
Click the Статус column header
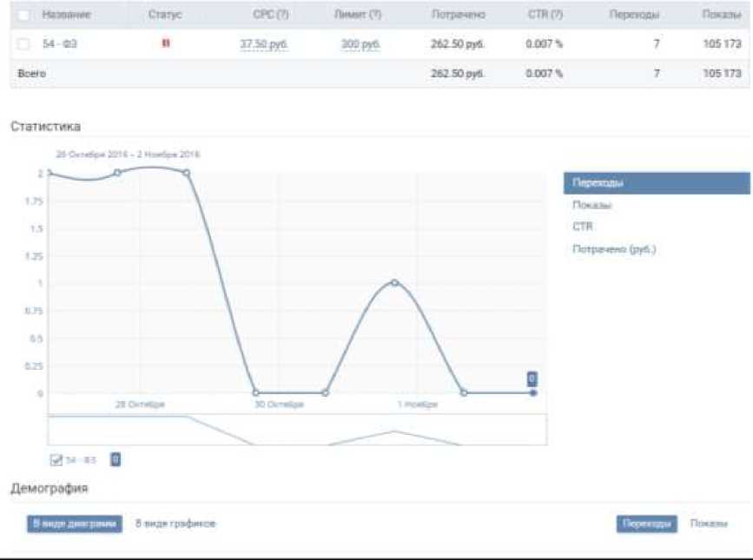pyautogui.click(x=165, y=15)
